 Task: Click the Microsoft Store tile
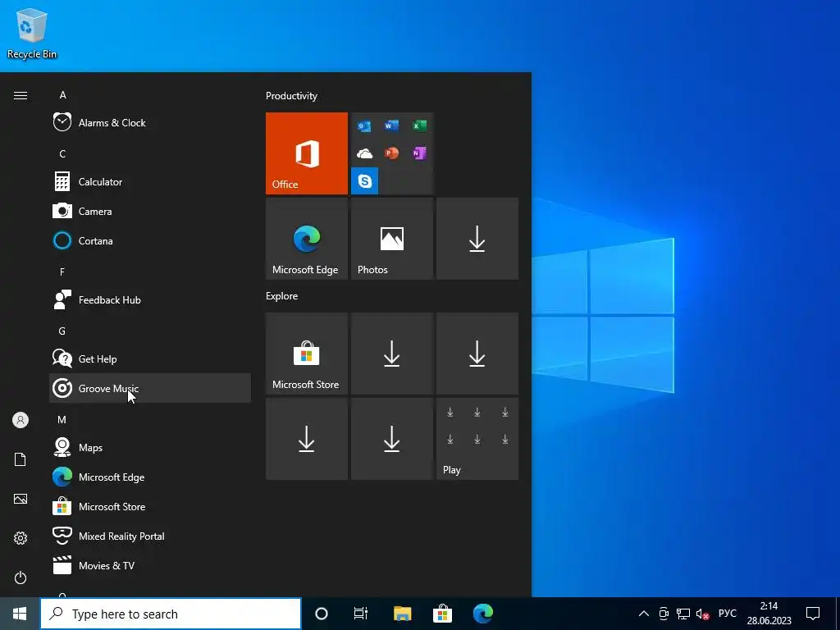[x=307, y=354]
